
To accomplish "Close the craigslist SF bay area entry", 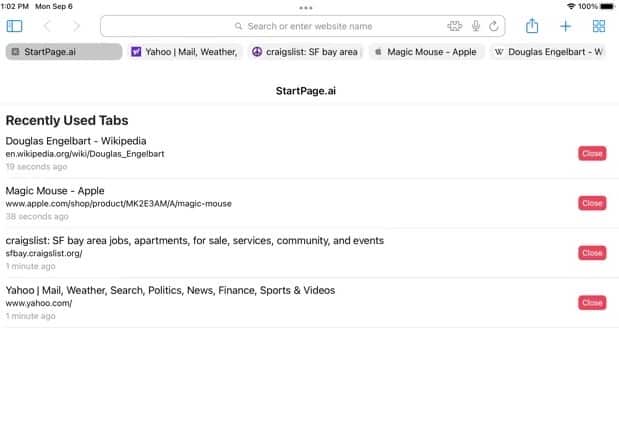I will (x=592, y=253).
